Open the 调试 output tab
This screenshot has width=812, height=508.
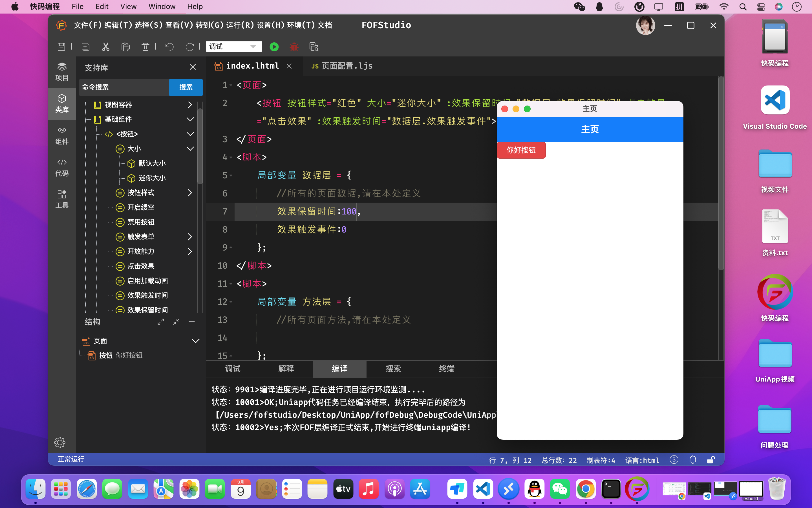(x=233, y=369)
